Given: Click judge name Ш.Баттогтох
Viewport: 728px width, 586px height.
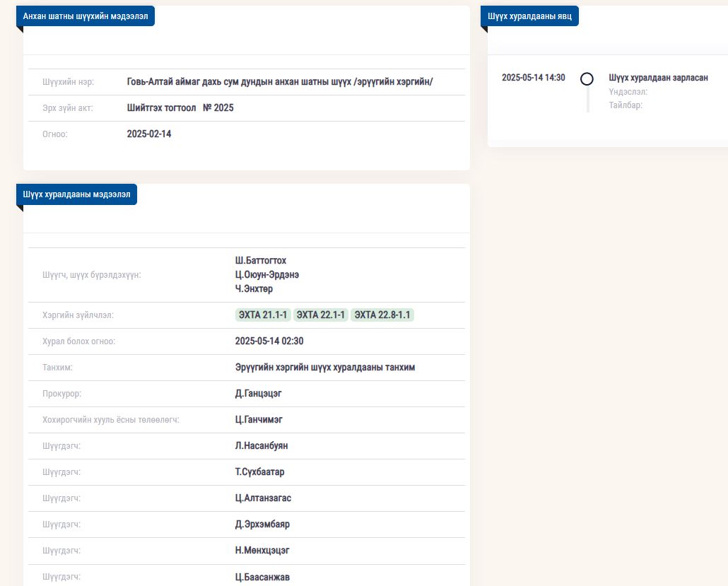Looking at the screenshot, I should (x=261, y=261).
